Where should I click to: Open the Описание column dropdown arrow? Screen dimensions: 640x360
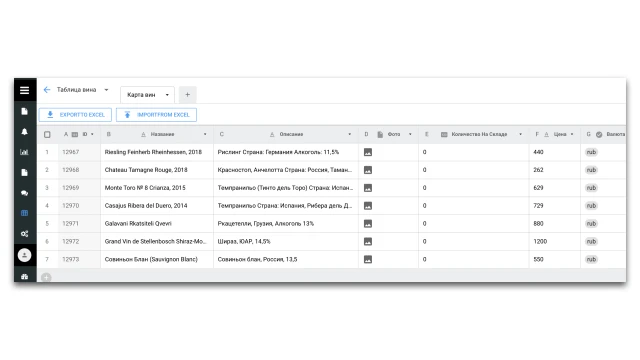pyautogui.click(x=349, y=134)
